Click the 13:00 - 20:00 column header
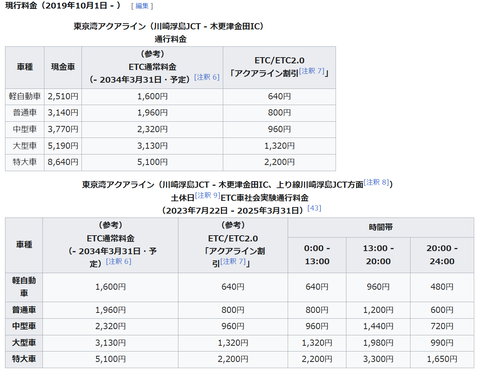This screenshot has width=480, height=372. tap(378, 255)
